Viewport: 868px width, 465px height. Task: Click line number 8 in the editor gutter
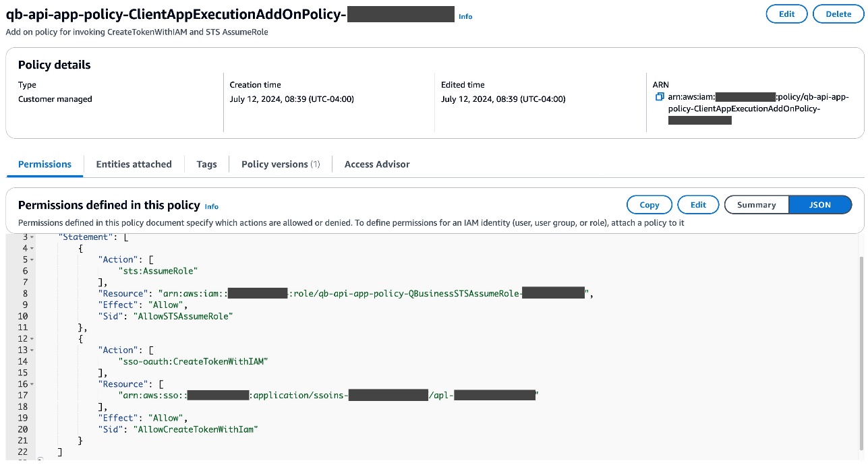[25, 293]
